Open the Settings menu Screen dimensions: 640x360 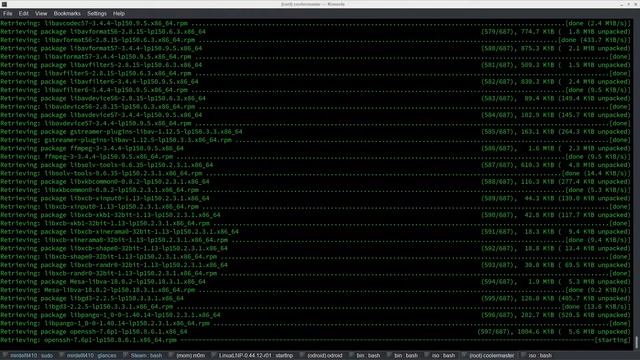(x=97, y=13)
